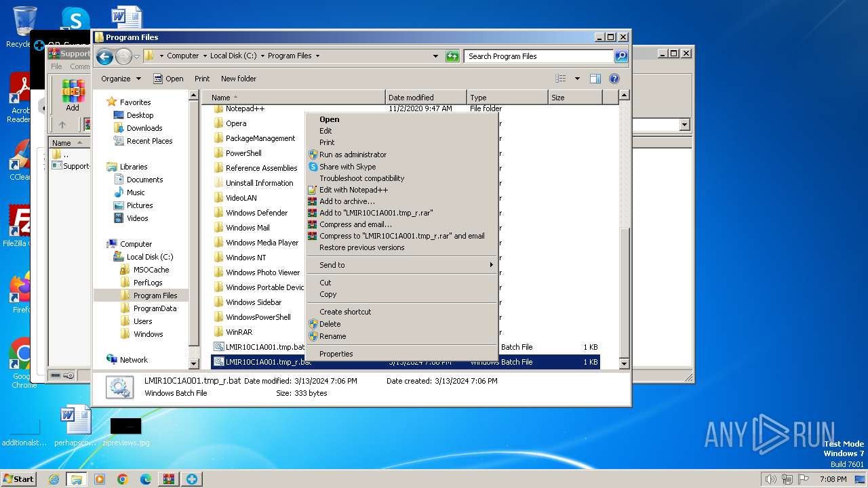
Task: Open WinRAR path dropdown on right
Action: click(684, 125)
